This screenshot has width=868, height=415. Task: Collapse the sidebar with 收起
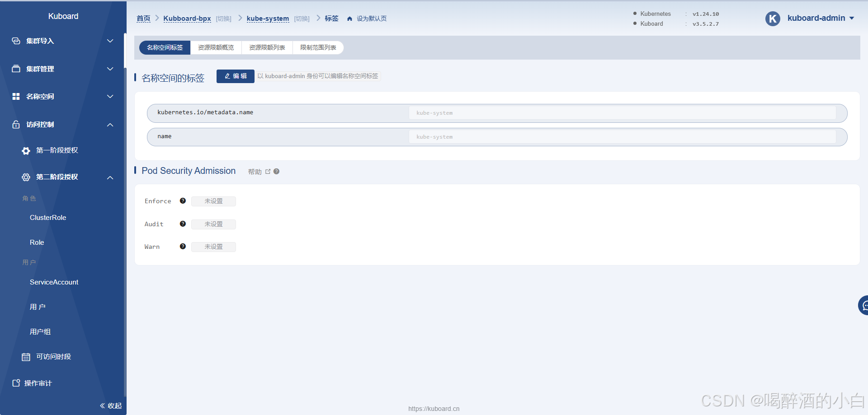pyautogui.click(x=111, y=406)
